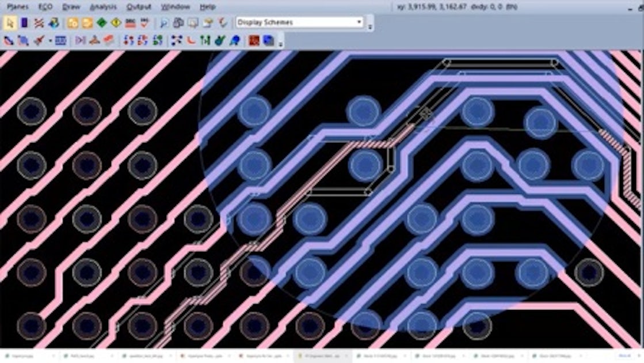
Task: Open the Help menu
Action: 207,7
